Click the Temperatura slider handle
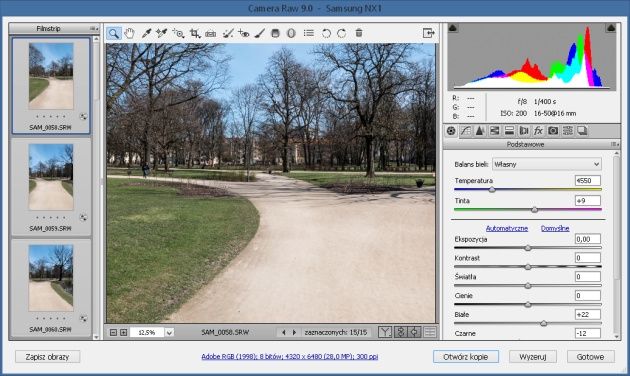Image resolution: width=630 pixels, height=376 pixels. click(x=492, y=190)
